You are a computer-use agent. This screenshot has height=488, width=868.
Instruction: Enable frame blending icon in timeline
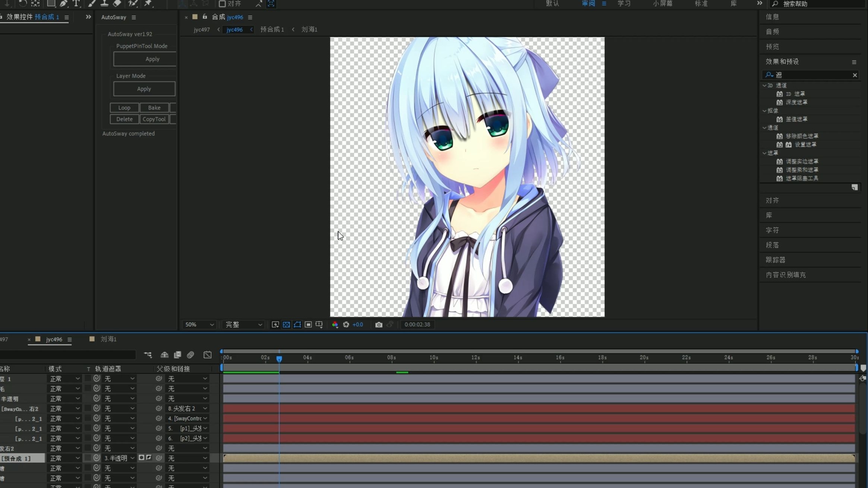pos(177,355)
